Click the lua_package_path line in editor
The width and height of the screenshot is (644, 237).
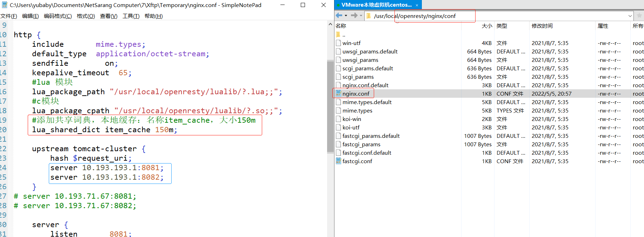tap(157, 92)
